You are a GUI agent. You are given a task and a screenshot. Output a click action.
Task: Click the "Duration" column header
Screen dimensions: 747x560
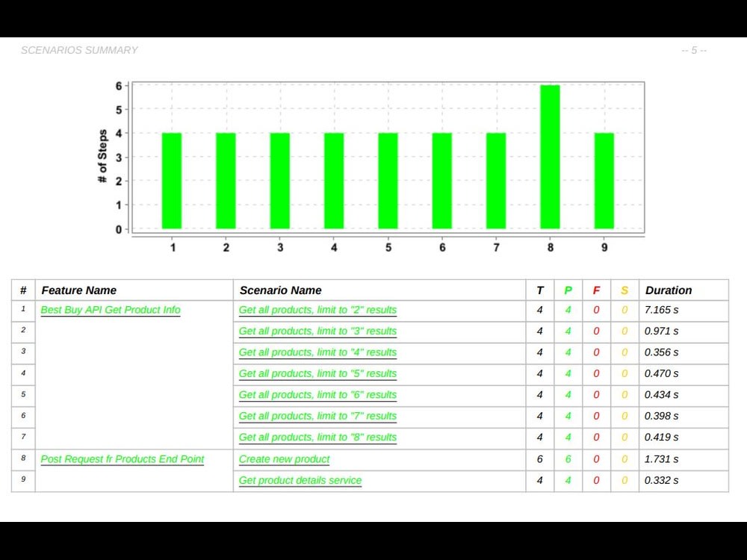[669, 290]
